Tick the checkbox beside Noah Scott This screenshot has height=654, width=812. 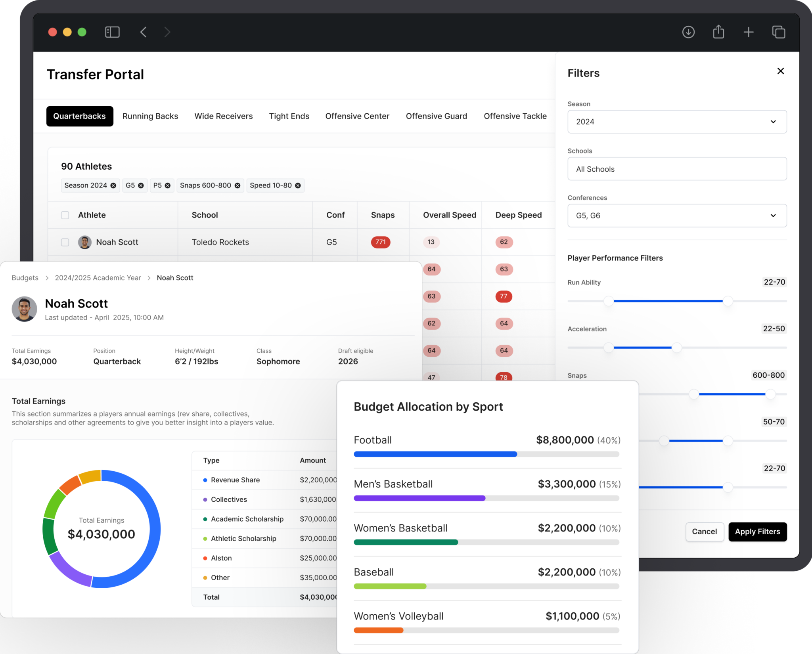(65, 242)
